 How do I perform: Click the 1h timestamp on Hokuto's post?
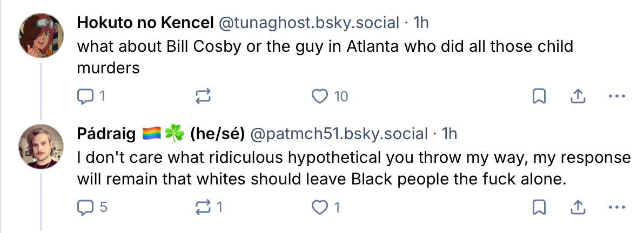point(420,23)
